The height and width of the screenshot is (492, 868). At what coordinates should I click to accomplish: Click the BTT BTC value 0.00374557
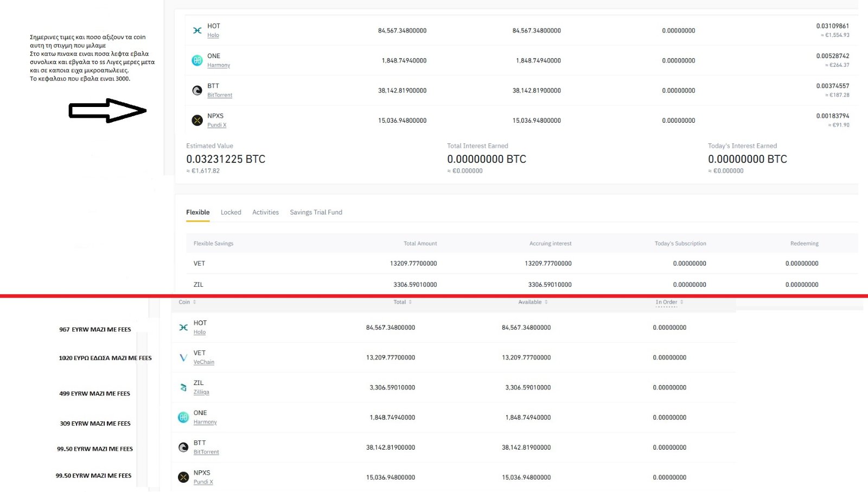pos(832,86)
